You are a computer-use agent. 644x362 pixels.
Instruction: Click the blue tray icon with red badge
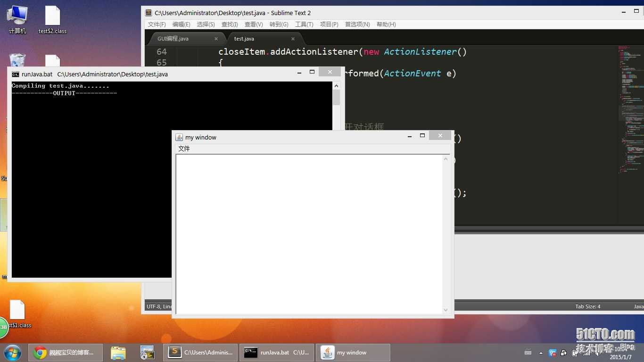[x=553, y=353]
